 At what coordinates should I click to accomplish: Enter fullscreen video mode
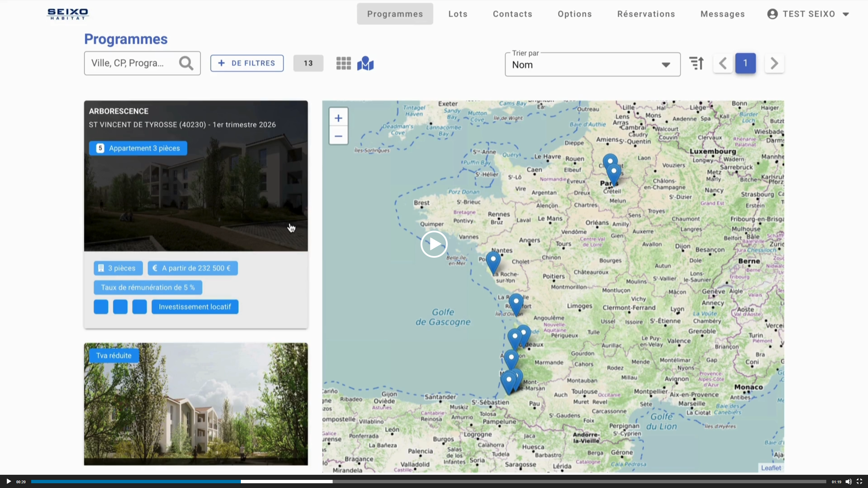coord(859,482)
